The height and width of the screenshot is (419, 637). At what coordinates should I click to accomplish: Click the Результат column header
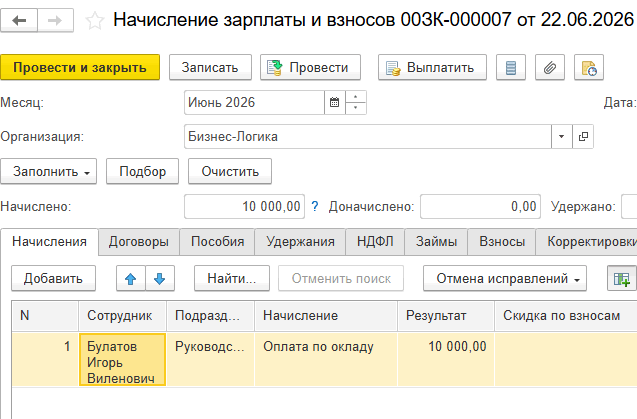coord(446,316)
